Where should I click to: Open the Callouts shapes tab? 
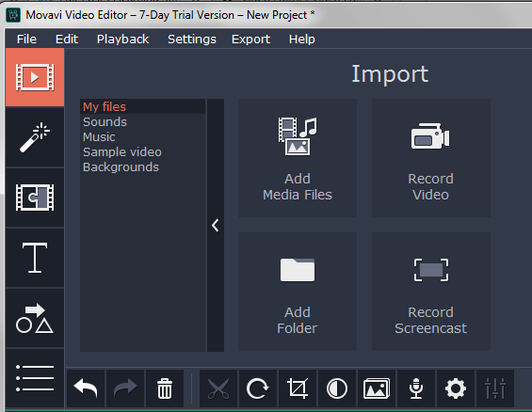pos(35,318)
